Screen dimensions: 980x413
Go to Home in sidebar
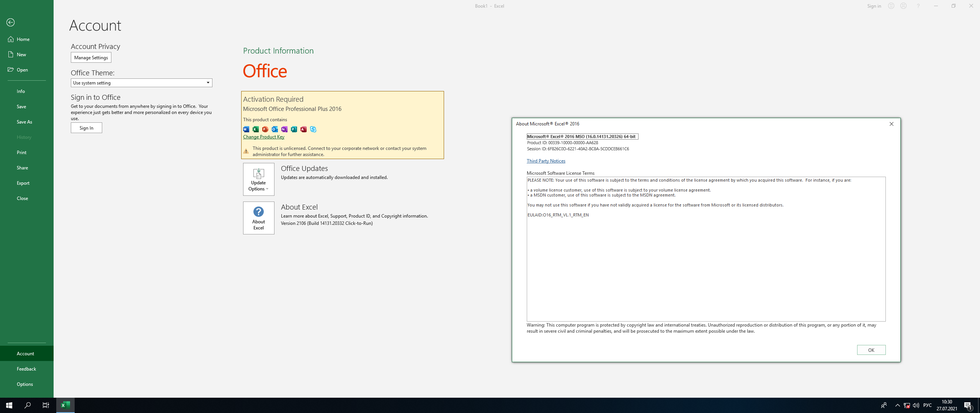click(27, 39)
